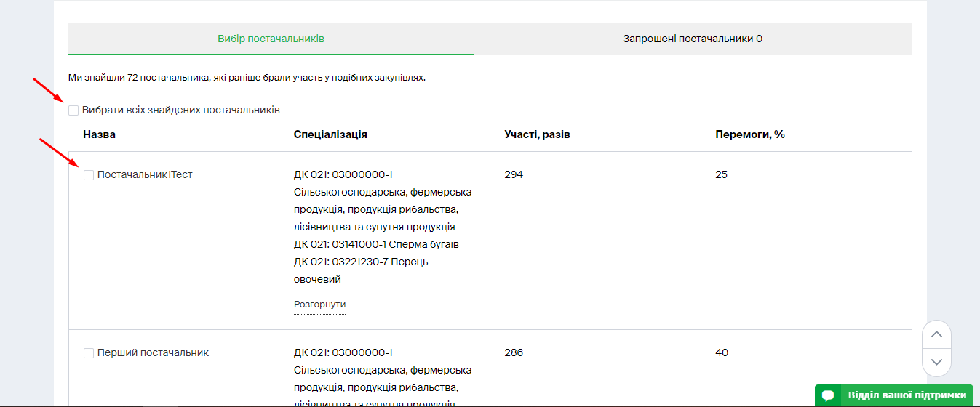Screen dimensions: 980x407
Task: Click the 'Участі, разів' column header
Action: pos(537,134)
